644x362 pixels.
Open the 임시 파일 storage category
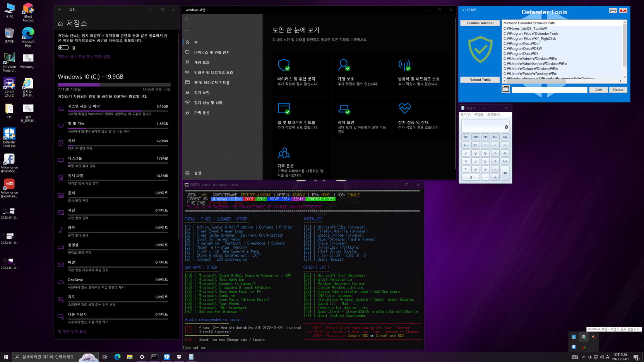[x=114, y=179]
